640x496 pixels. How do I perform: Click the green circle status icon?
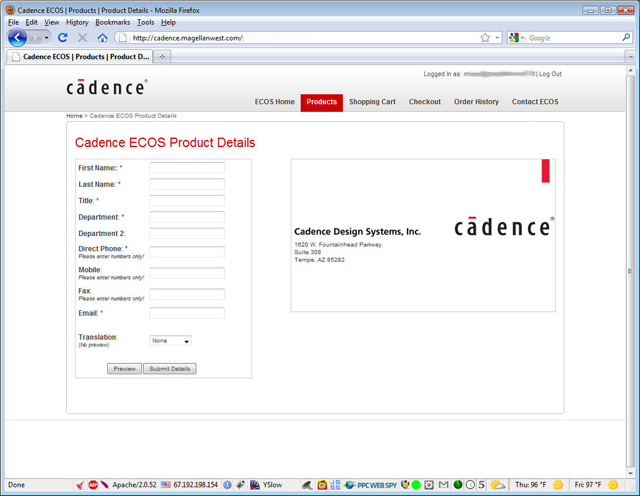pyautogui.click(x=416, y=485)
